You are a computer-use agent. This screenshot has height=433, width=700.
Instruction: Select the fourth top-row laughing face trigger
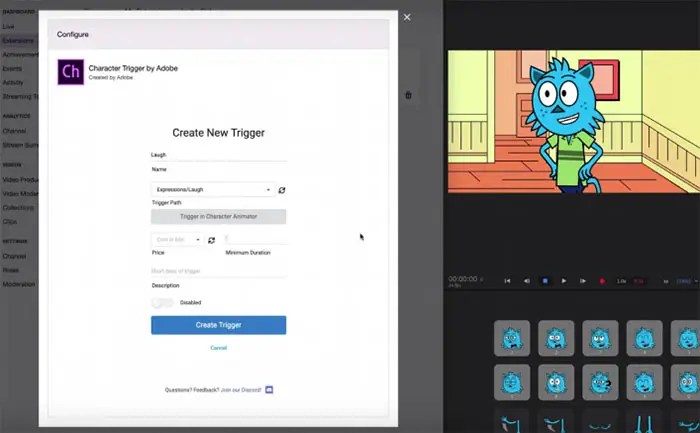[x=644, y=338]
